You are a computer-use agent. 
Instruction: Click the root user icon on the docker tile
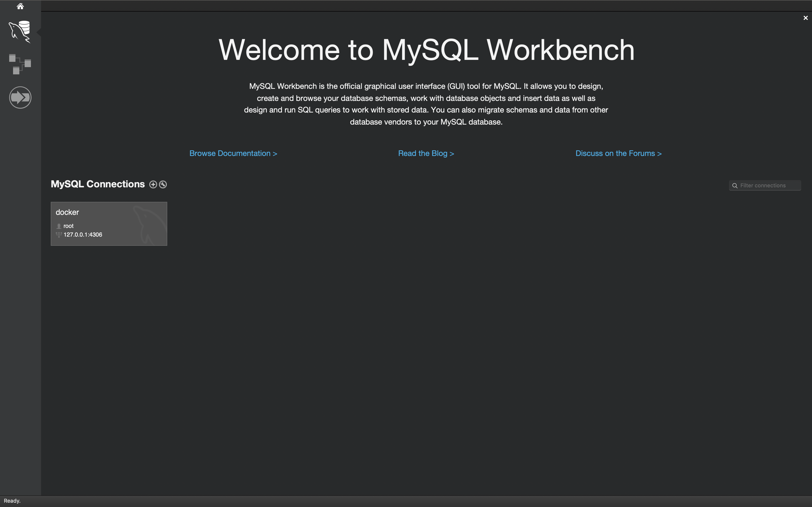59,226
